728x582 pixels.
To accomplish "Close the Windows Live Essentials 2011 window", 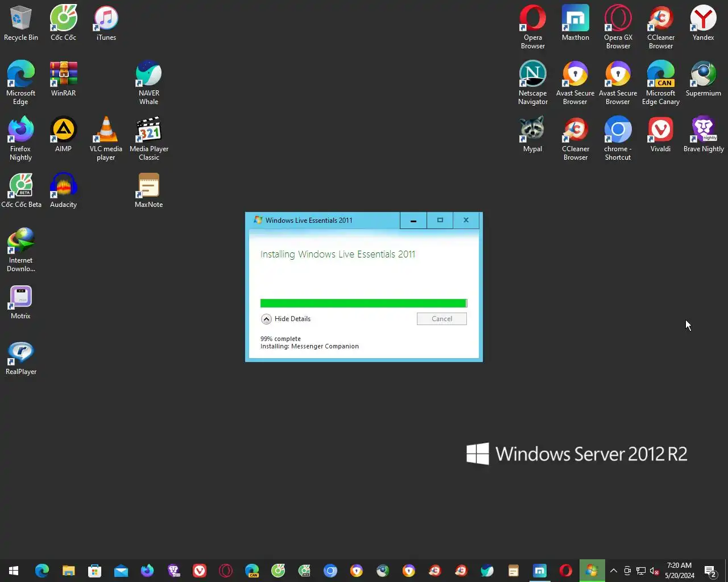I will pos(466,221).
